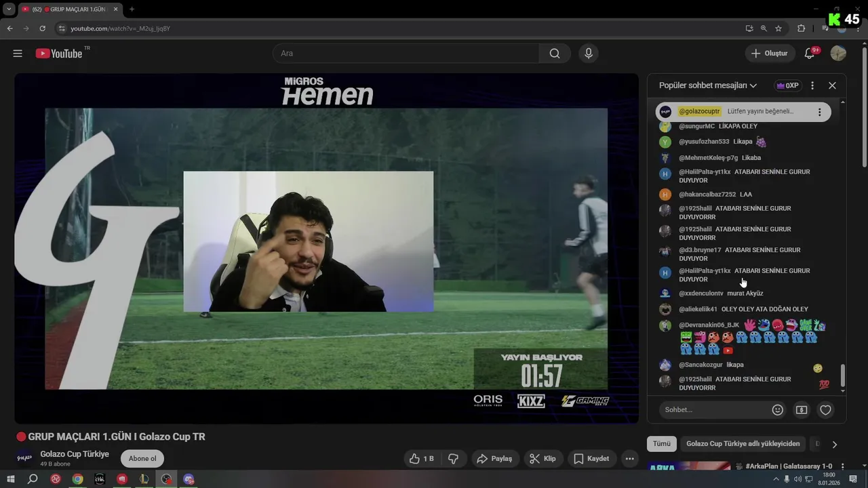The image size is (868, 488).
Task: Bookmark this page with the star
Action: pyautogui.click(x=778, y=28)
